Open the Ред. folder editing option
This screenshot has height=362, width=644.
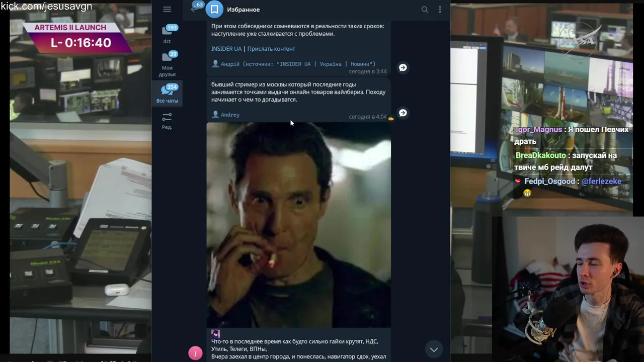(167, 121)
